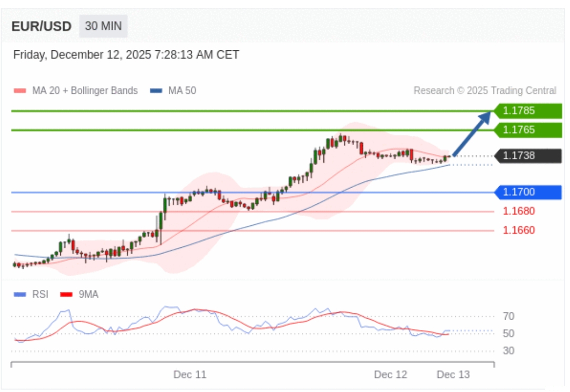This screenshot has height=392, width=570.
Task: Click the RSI 70 level label
Action: point(508,316)
